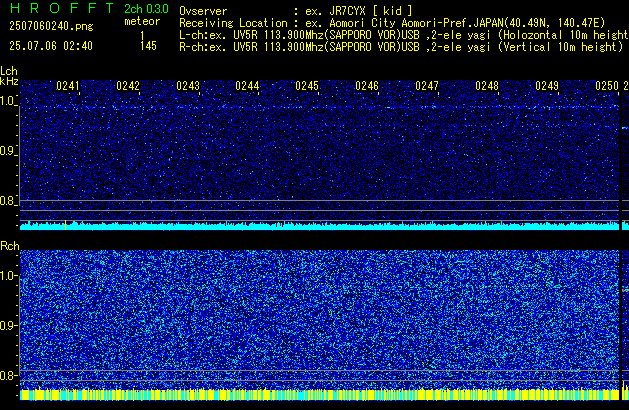Click the Rch 0.8 kHz axis label

coord(8,375)
